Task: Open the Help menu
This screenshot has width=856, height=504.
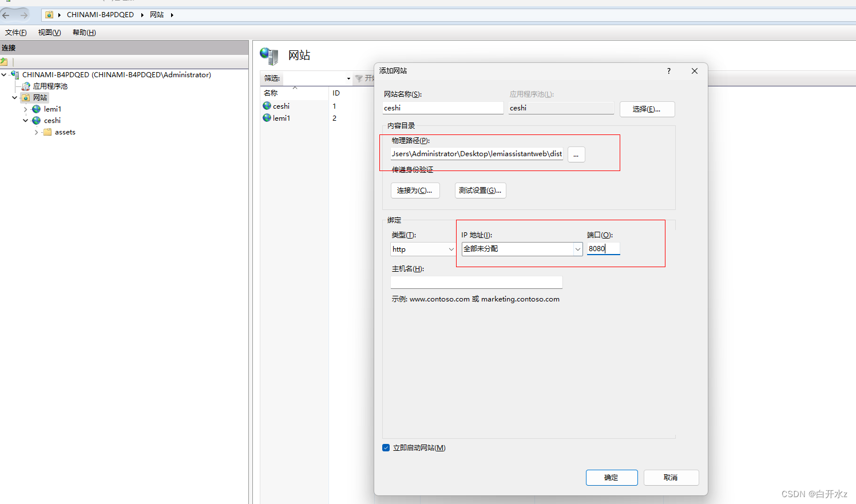Action: click(x=84, y=33)
